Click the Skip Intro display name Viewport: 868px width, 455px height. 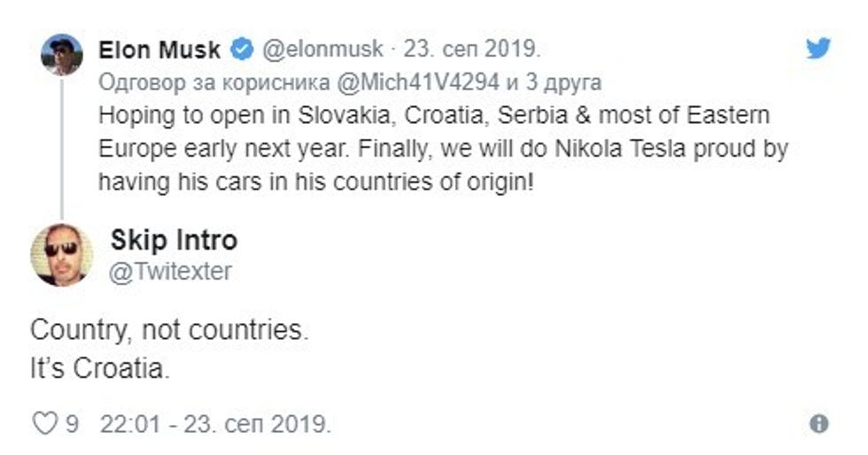(174, 240)
